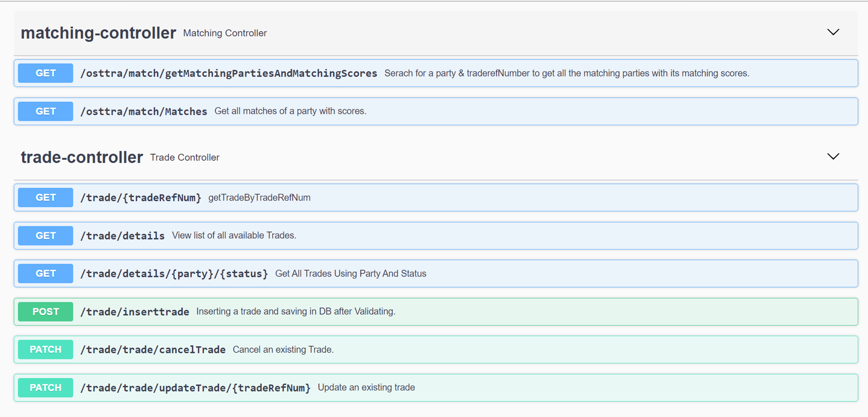This screenshot has width=868, height=417.
Task: Expand the /trade/inserttrade path
Action: point(134,312)
